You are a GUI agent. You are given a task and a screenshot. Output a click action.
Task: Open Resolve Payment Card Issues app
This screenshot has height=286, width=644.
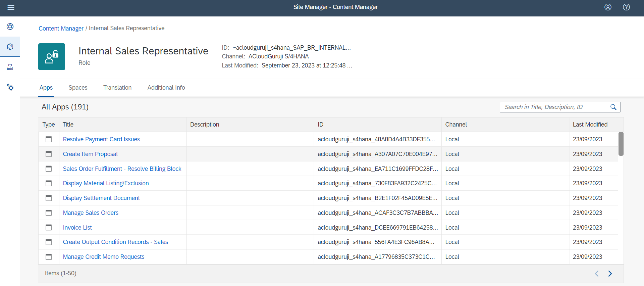tap(101, 139)
